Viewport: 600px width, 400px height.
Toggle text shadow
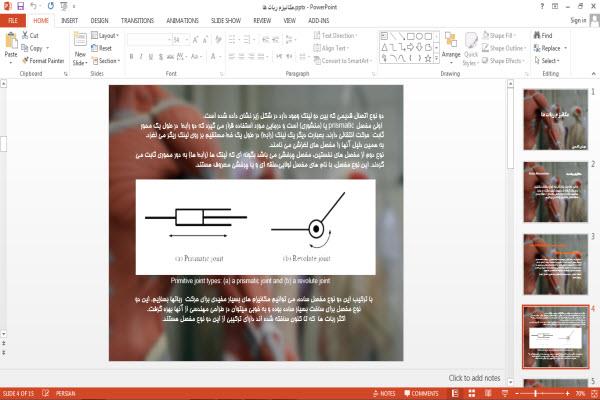[x=160, y=57]
